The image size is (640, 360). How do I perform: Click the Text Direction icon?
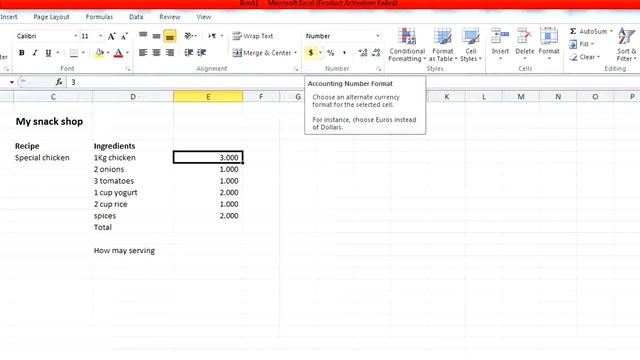point(212,36)
